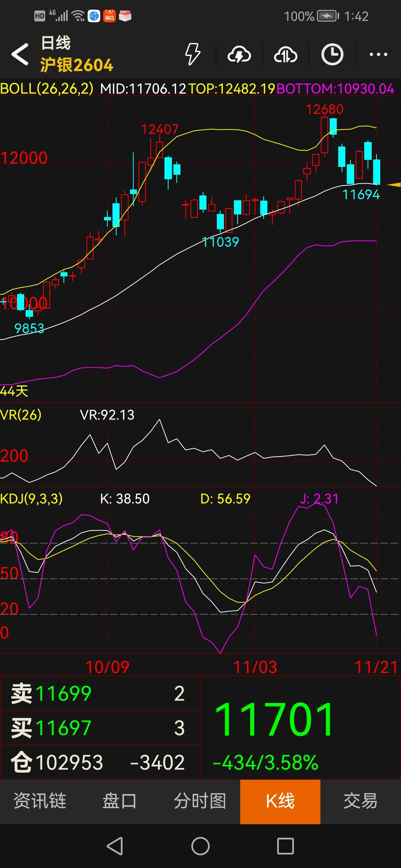Tap the change -434/3.58% text
This screenshot has width=401, height=868.
click(265, 763)
